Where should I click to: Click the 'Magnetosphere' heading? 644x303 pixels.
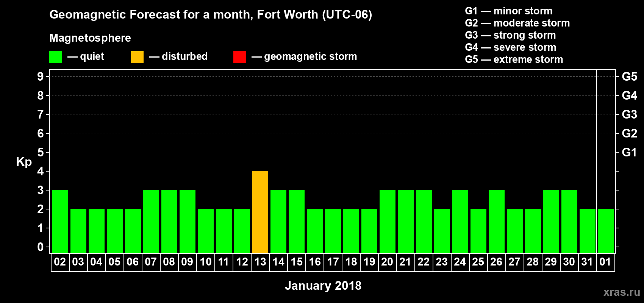[x=90, y=38]
